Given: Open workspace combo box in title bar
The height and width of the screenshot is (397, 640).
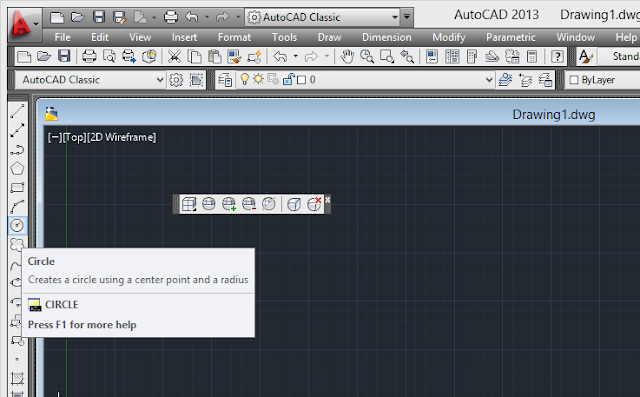Looking at the screenshot, I should pos(322,17).
